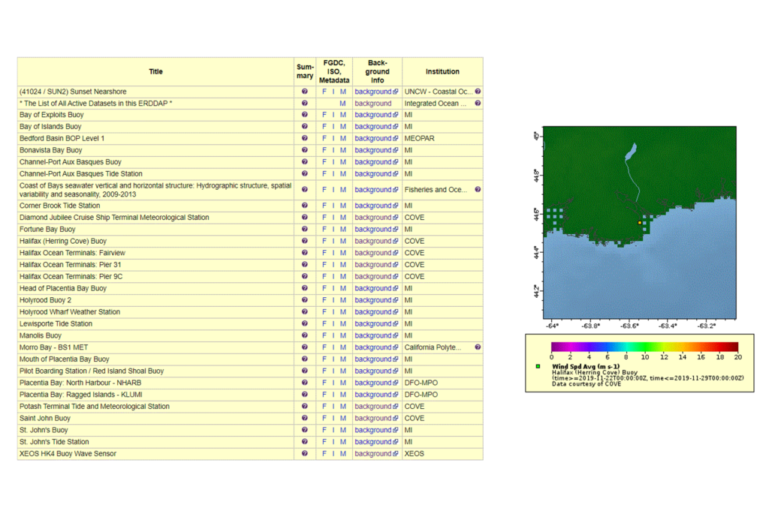Click 'Wind Spd Avg (m s-1)' legend label
Screen dimensions: 769x532
pyautogui.click(x=586, y=366)
